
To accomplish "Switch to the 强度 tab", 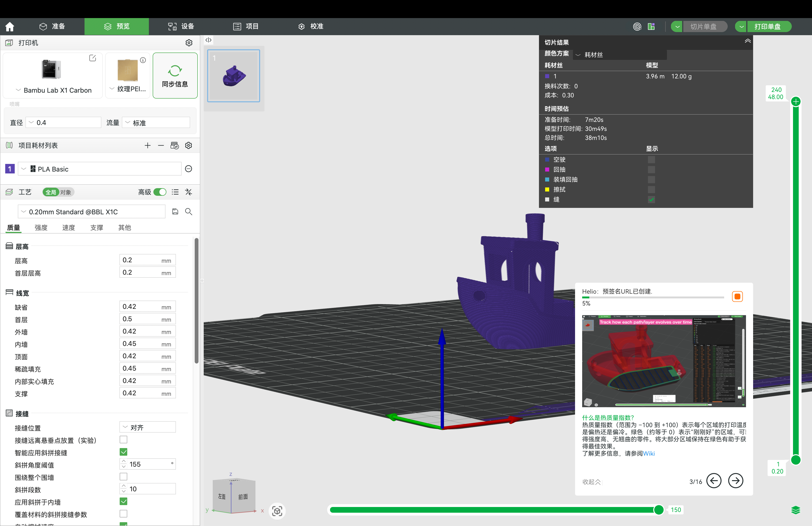I will (x=41, y=228).
